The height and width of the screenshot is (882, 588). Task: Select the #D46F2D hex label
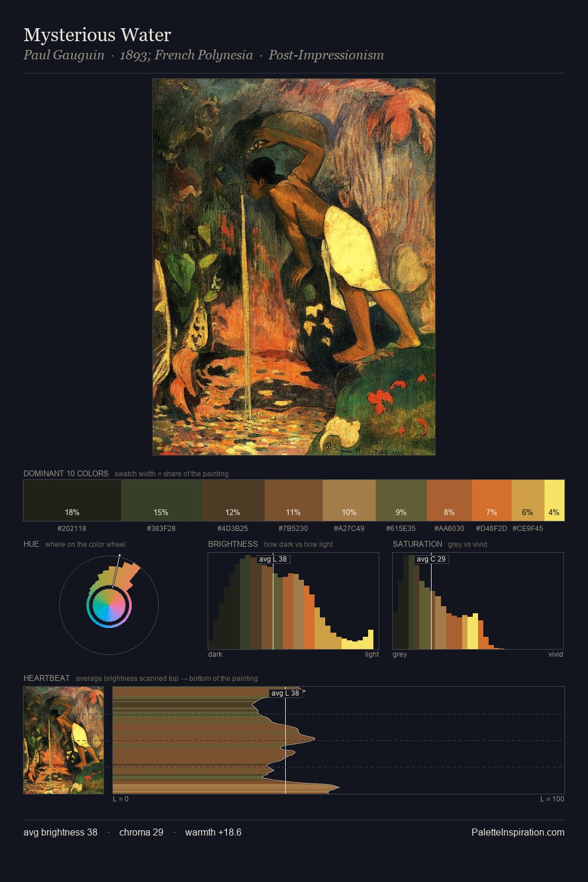click(x=492, y=529)
